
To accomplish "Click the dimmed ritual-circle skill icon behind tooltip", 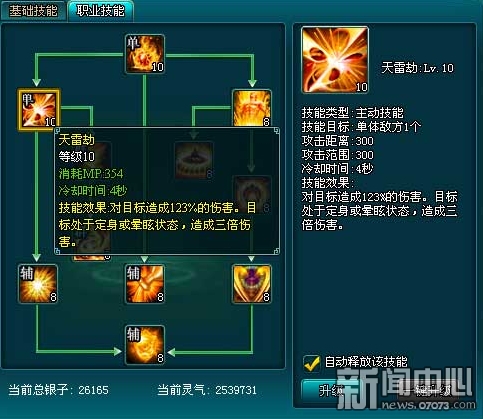I will coord(194,160).
